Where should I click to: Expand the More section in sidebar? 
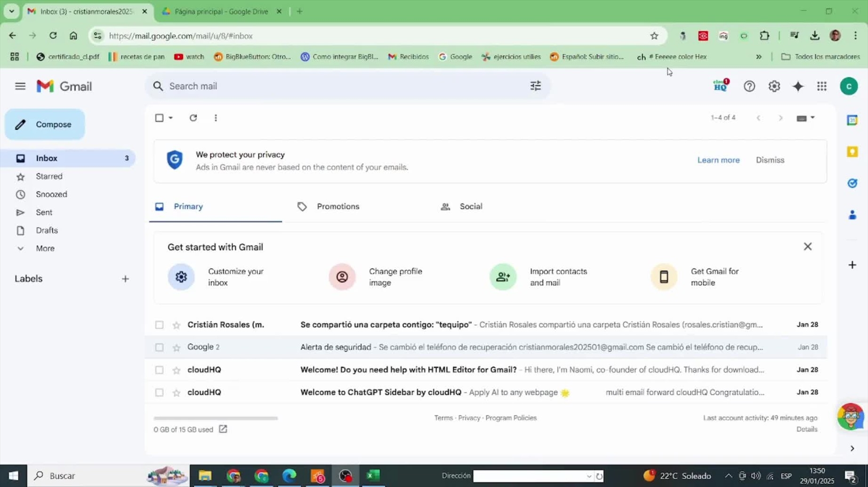[x=45, y=248]
